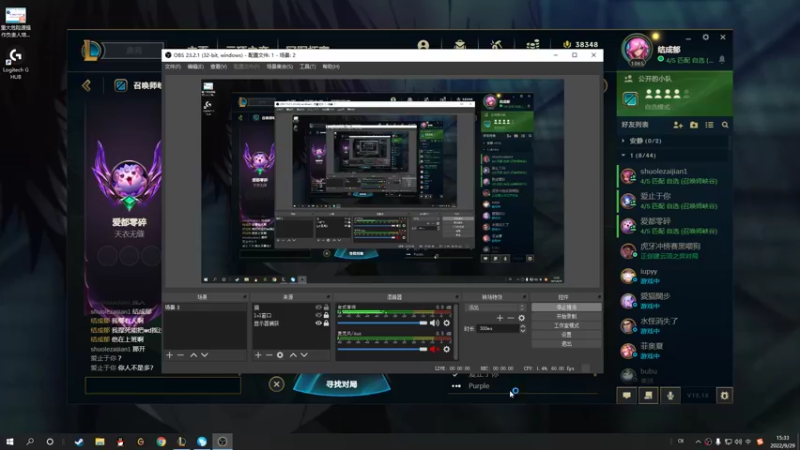Open Chrome from the Windows taskbar
Image resolution: width=800 pixels, height=450 pixels.
(161, 441)
